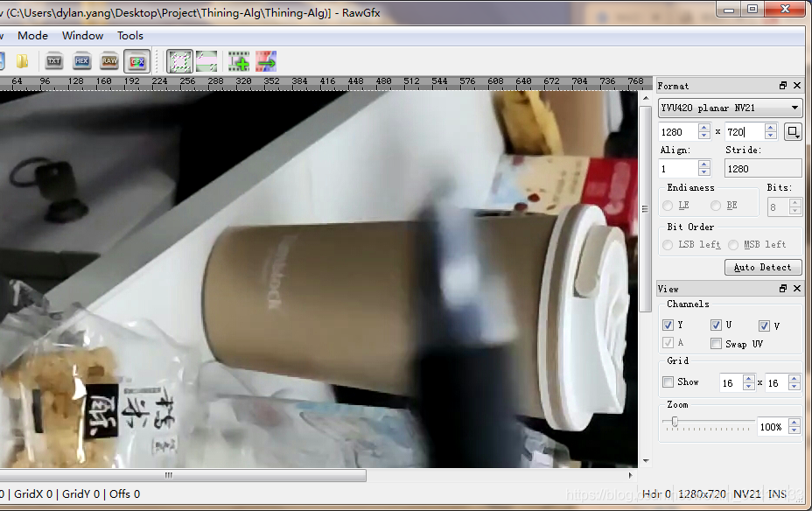Select LSB left bit order
The height and width of the screenshot is (511, 812).
click(x=668, y=244)
